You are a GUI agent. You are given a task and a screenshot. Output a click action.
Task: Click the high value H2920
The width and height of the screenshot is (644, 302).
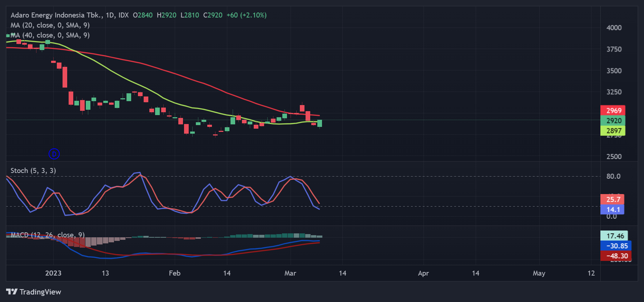[167, 15]
